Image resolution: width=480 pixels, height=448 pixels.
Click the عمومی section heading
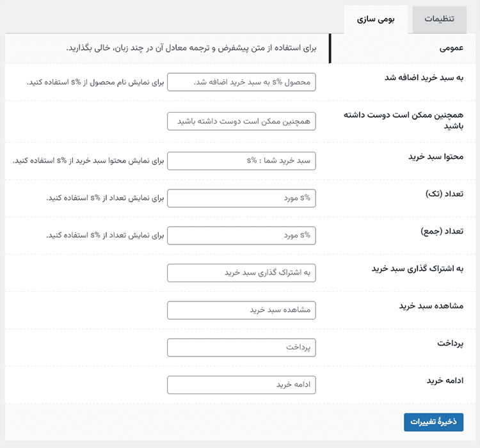[451, 49]
